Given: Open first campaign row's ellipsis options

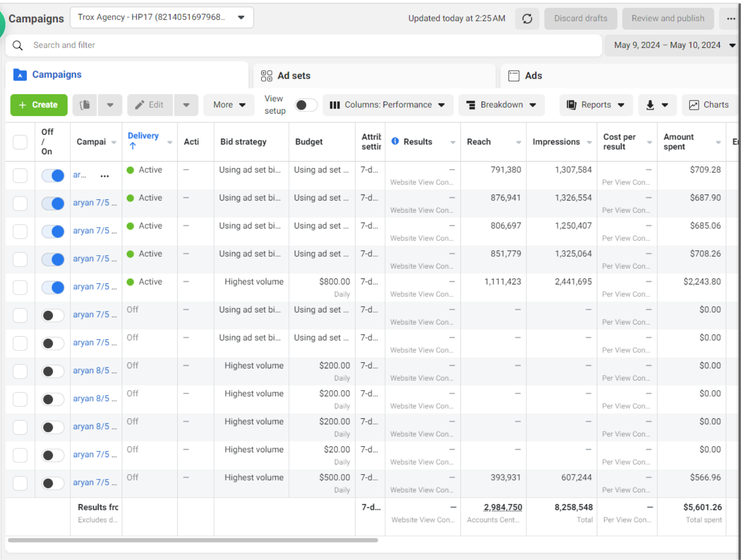Looking at the screenshot, I should pyautogui.click(x=104, y=176).
